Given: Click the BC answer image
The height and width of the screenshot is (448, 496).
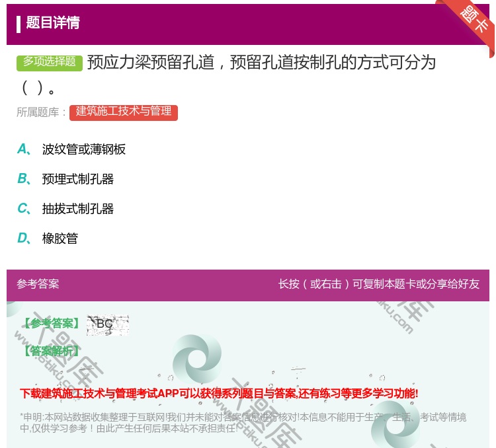Looking at the screenshot, I should coord(108,325).
